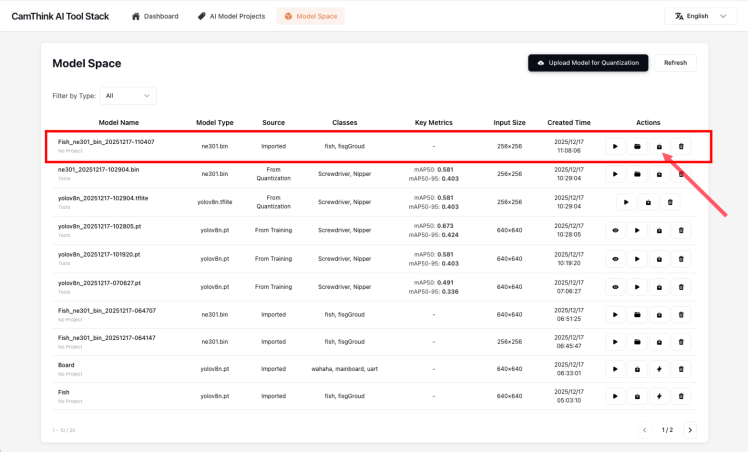This screenshot has width=748, height=452.
Task: Click the folder icon for Fish_ne301_bin_20251217-064707
Action: click(x=637, y=314)
